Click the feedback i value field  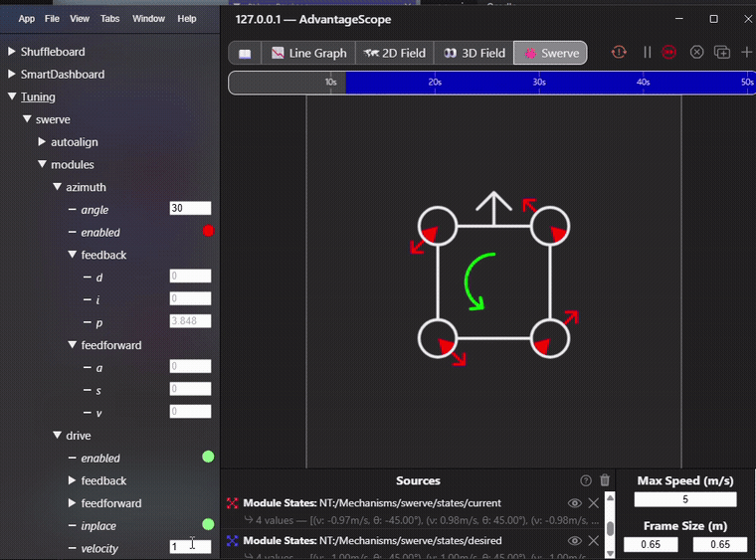click(x=190, y=298)
